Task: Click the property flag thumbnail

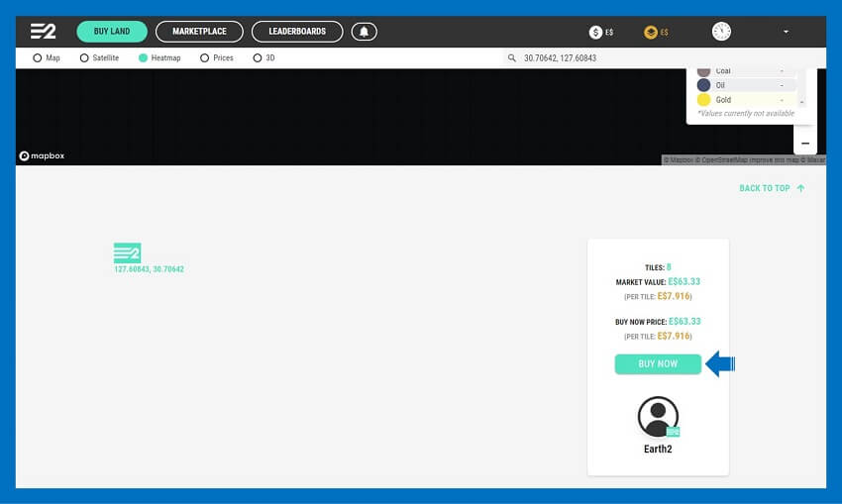Action: (127, 252)
